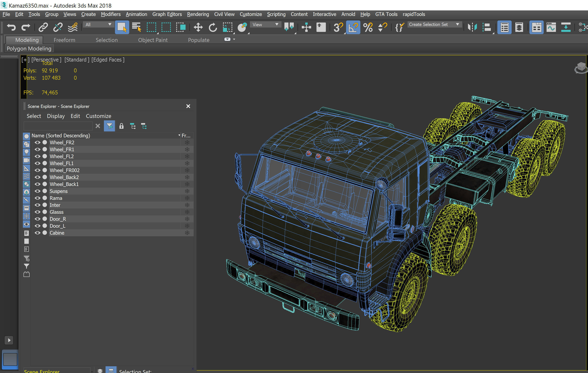Toggle the Glasss object's eye icon
This screenshot has height=373, width=588.
click(x=37, y=212)
